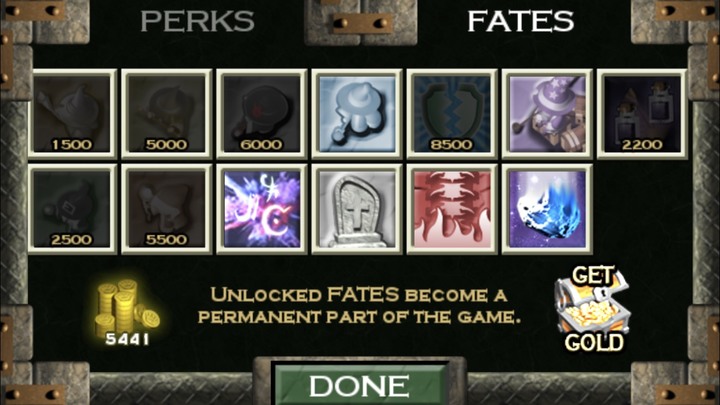
Task: Unlock the broken shield fate for 8500
Action: click(x=452, y=113)
